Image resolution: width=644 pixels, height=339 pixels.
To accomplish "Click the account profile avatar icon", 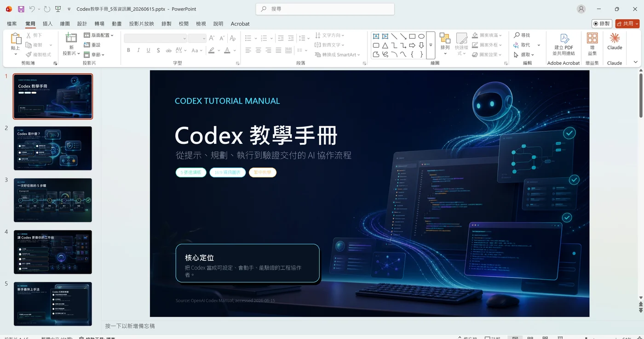I will (581, 9).
